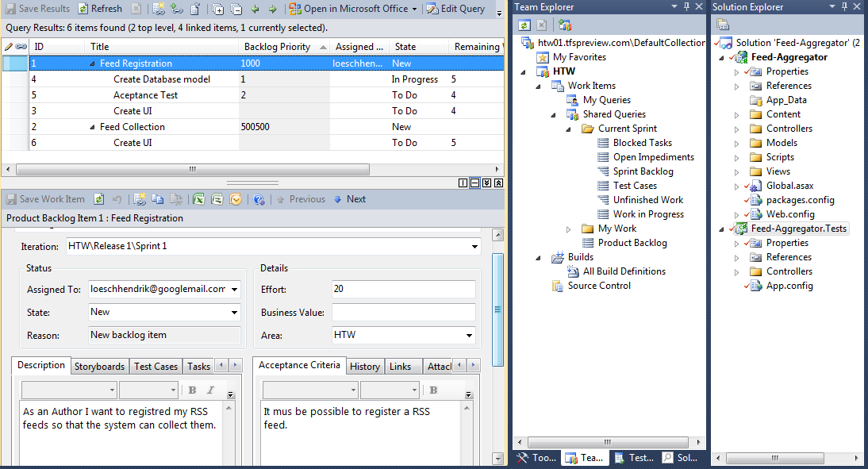Screen dimensions: 868x469
Task: Expand the My Work folder
Action: point(569,229)
